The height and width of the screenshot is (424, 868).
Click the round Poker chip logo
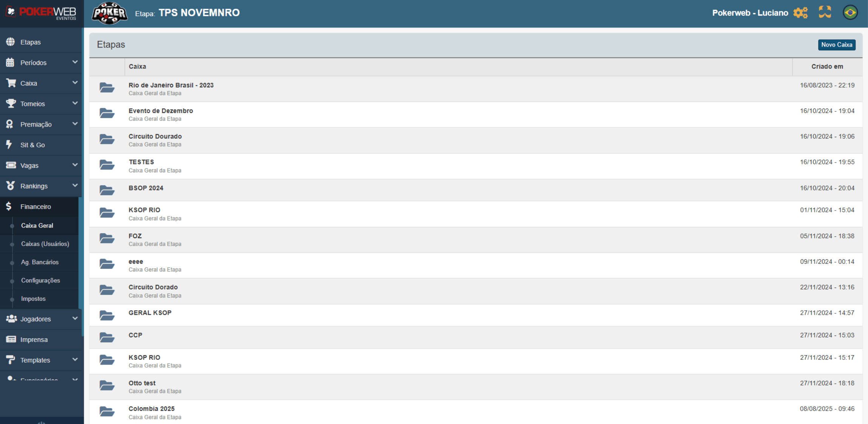pyautogui.click(x=109, y=13)
